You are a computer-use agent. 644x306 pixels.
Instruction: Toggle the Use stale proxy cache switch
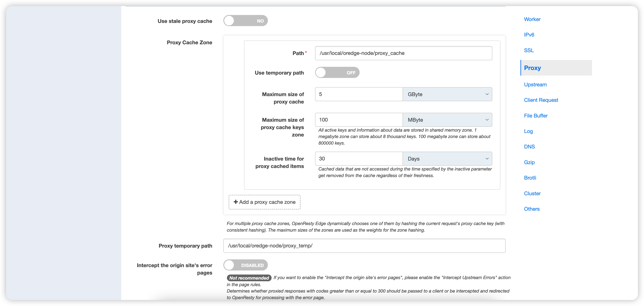tap(245, 21)
